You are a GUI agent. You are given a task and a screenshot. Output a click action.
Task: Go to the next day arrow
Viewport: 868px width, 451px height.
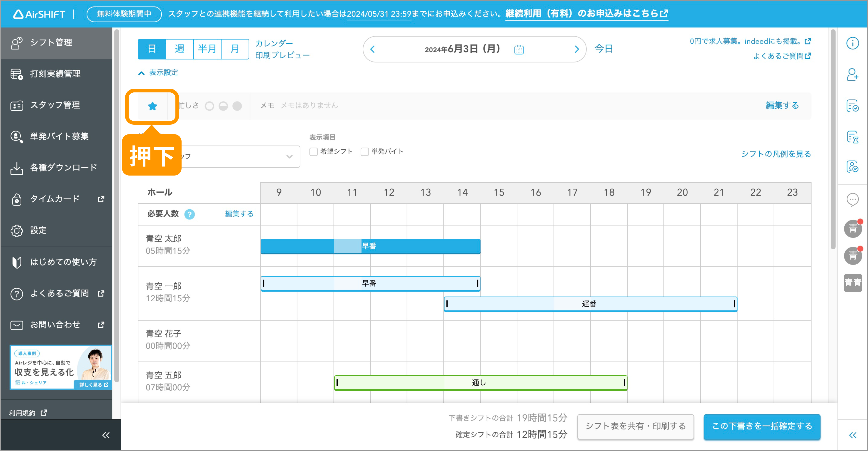coord(576,49)
